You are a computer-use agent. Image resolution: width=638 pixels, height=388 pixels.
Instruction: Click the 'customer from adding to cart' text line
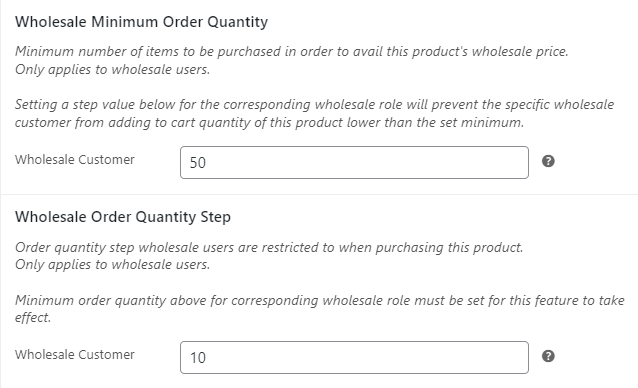pos(270,122)
